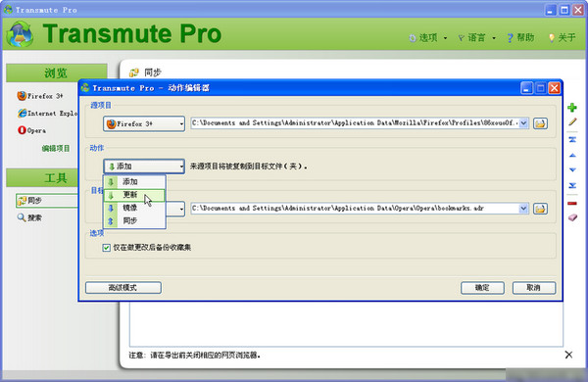Click the 取消 button

click(x=534, y=288)
